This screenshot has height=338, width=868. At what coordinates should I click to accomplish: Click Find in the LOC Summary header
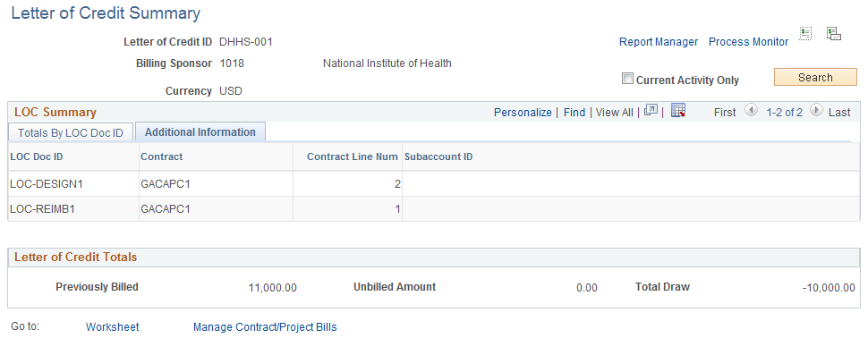click(574, 113)
